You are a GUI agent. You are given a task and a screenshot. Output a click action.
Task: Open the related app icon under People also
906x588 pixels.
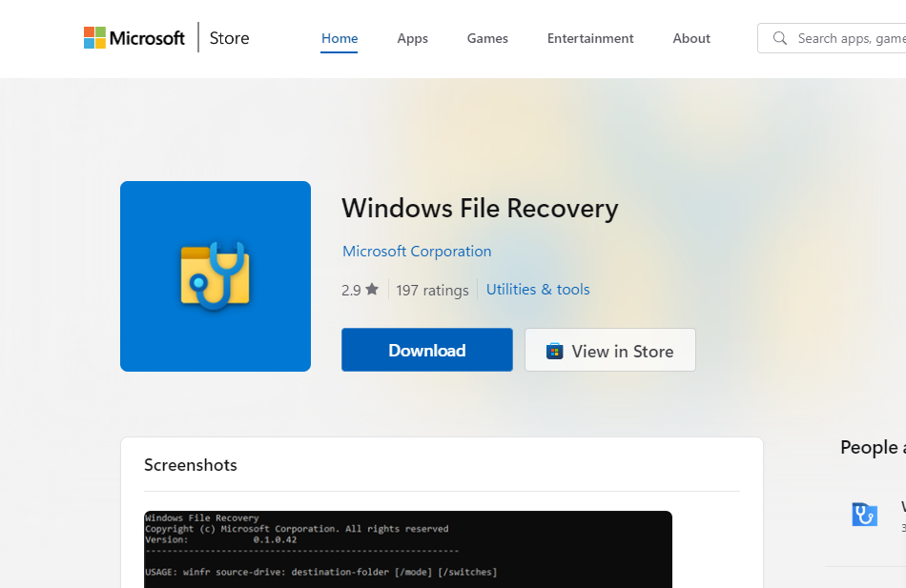[864, 515]
